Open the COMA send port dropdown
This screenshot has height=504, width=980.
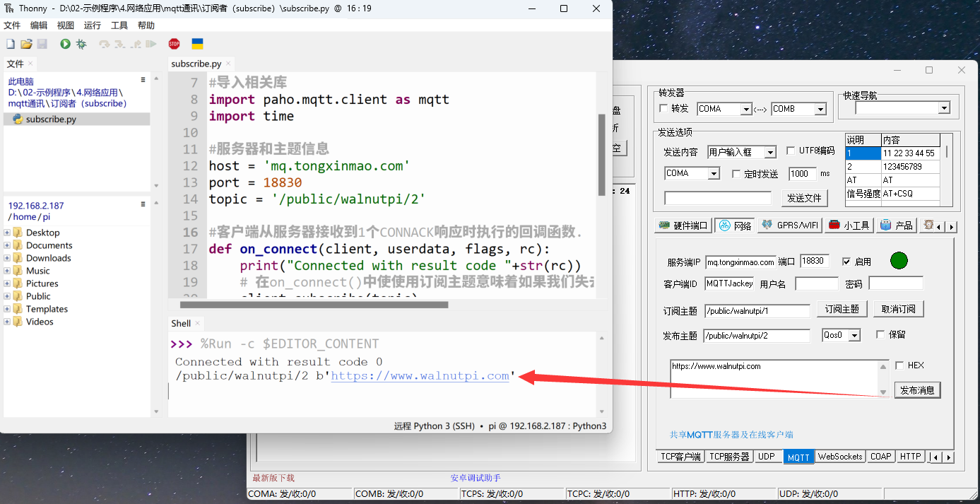coord(714,173)
